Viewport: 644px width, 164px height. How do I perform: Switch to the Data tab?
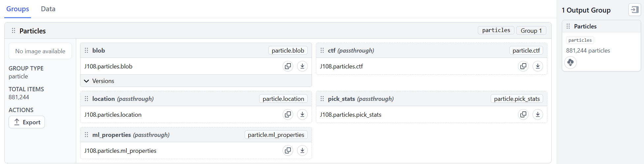coord(48,9)
